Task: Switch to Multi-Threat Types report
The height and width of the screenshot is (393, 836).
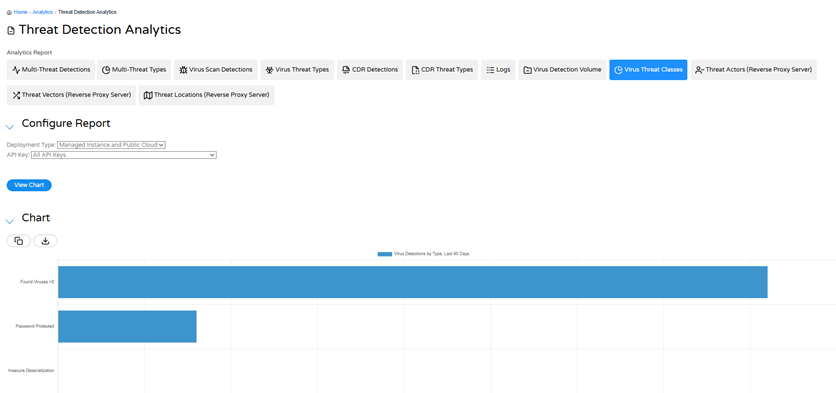Action: (x=134, y=70)
